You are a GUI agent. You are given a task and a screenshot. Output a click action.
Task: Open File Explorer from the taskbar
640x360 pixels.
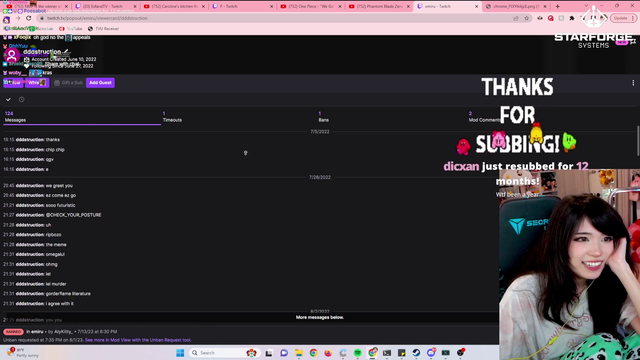click(x=299, y=353)
